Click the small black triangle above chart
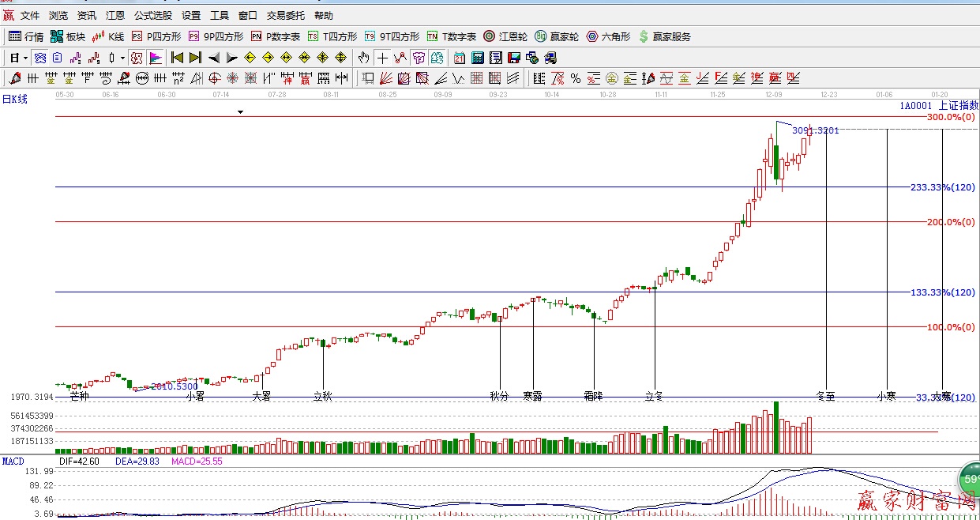 pos(241,112)
